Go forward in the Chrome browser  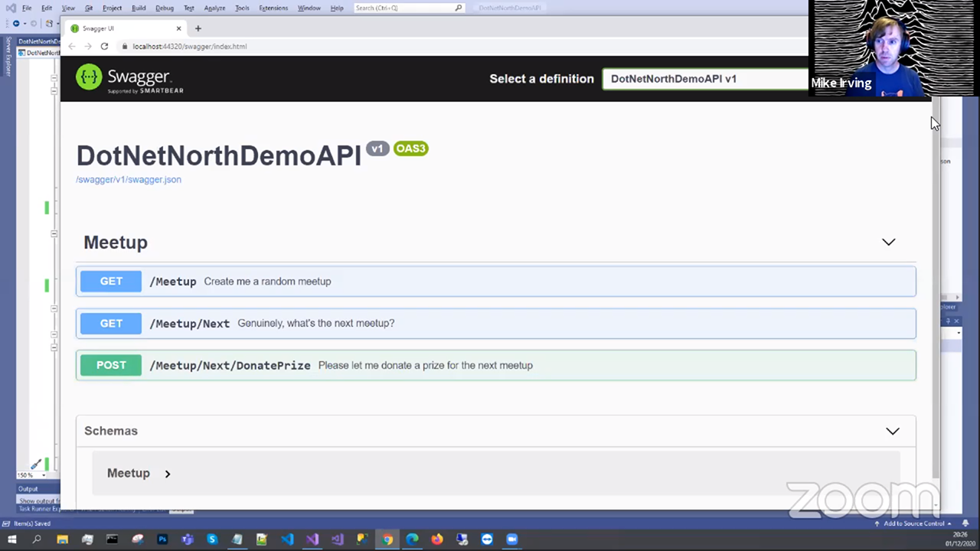pyautogui.click(x=87, y=46)
